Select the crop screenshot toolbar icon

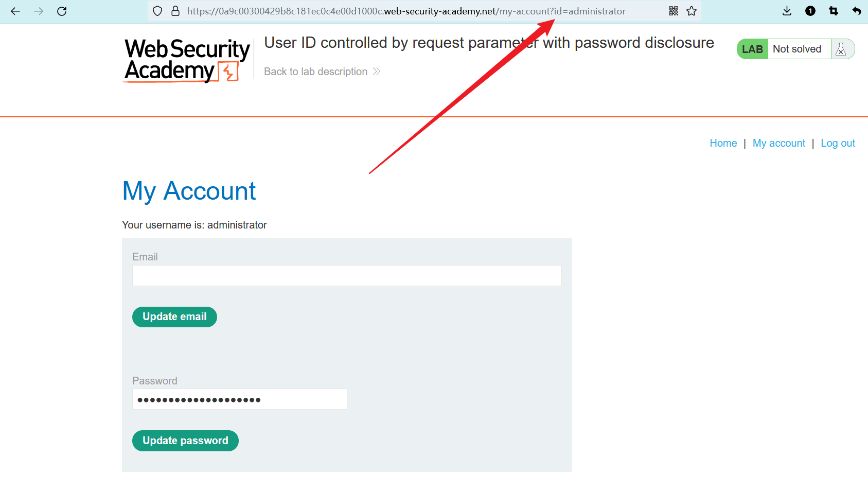click(834, 11)
